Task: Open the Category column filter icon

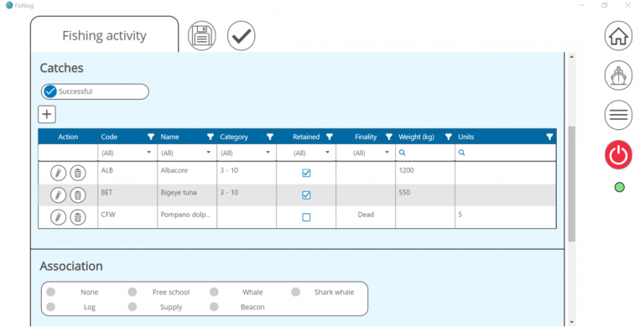Action: (x=270, y=137)
